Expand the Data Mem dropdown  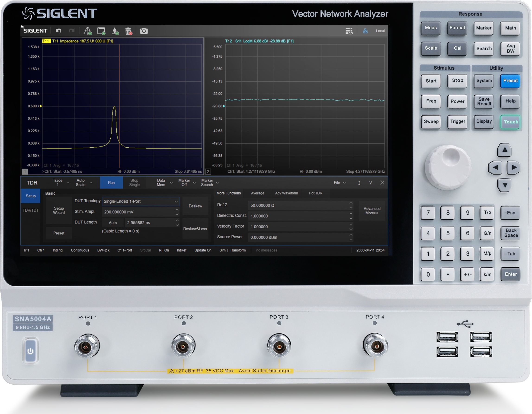[x=171, y=183]
